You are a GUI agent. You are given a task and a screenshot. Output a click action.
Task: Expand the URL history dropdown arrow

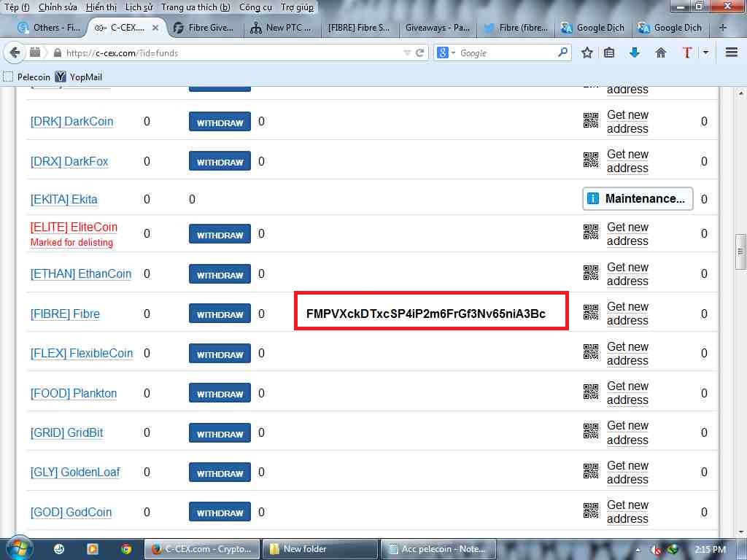click(x=407, y=52)
